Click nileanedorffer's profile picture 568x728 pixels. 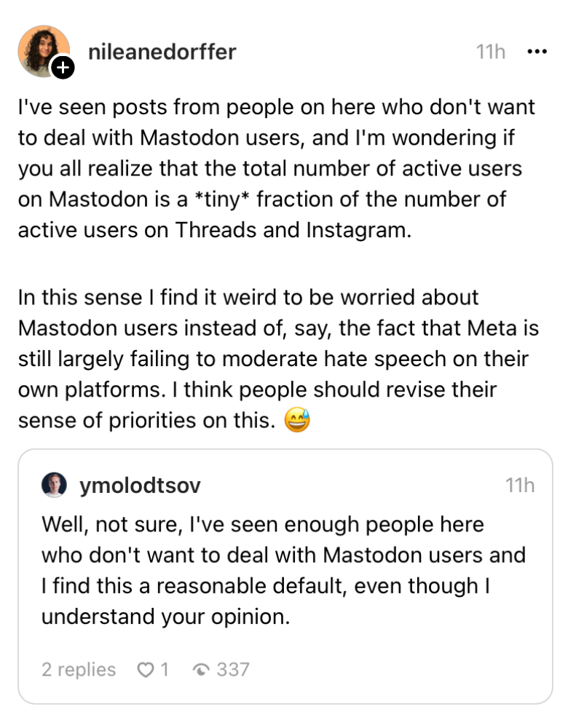coord(43,50)
